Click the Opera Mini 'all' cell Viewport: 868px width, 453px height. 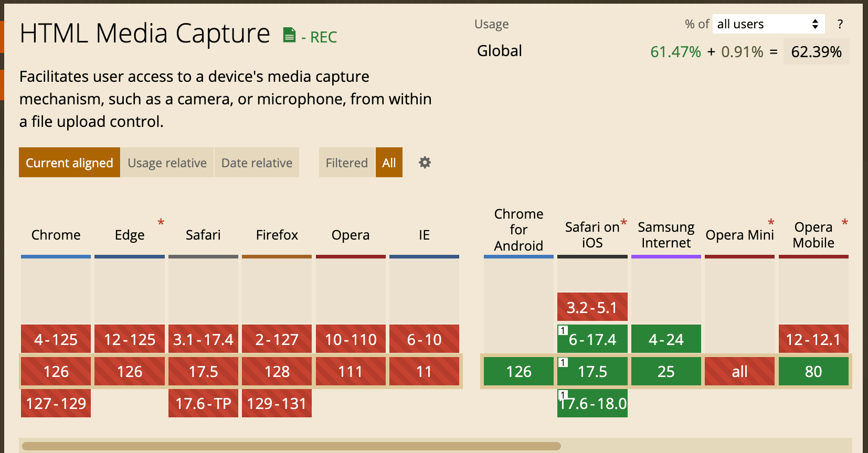point(739,371)
